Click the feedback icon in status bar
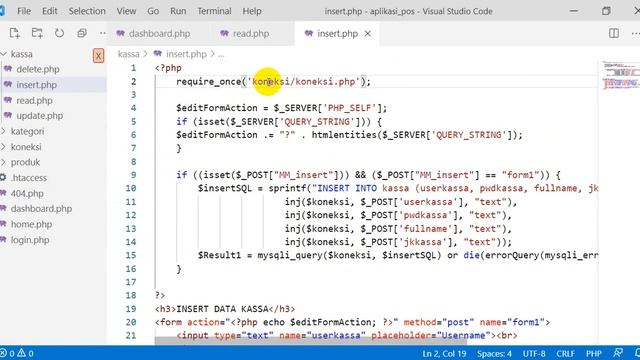The image size is (640, 360). tap(618, 353)
